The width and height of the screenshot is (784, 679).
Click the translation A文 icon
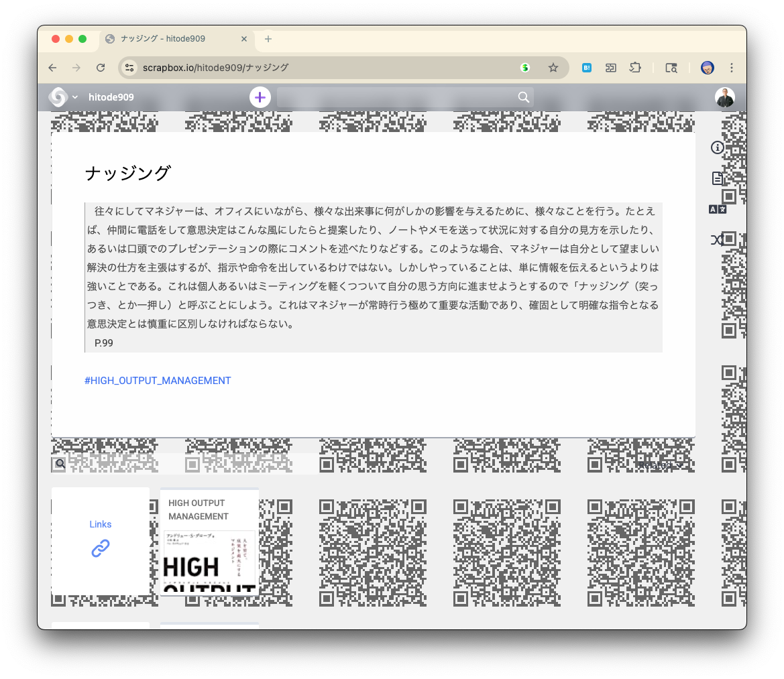717,209
